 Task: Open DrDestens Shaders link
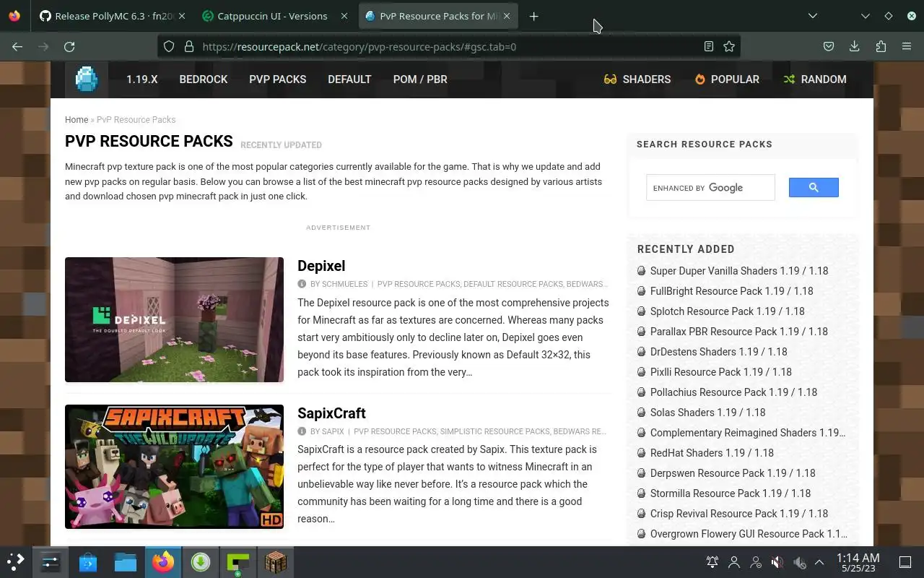718,352
